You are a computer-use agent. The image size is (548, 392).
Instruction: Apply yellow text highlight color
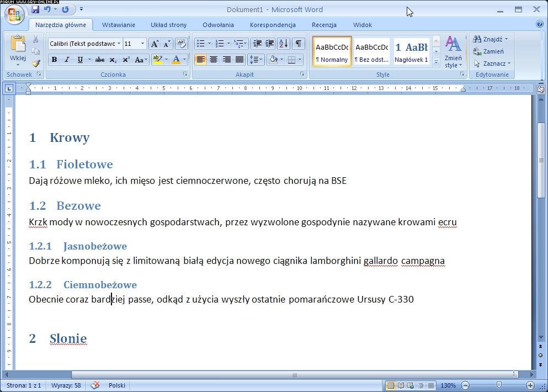pyautogui.click(x=158, y=60)
